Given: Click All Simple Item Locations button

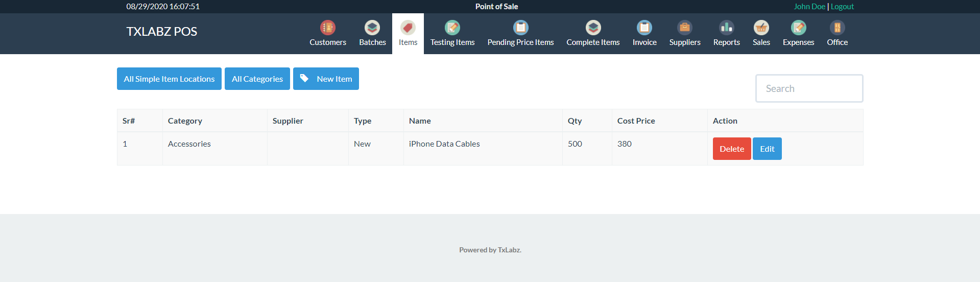Looking at the screenshot, I should click(169, 79).
